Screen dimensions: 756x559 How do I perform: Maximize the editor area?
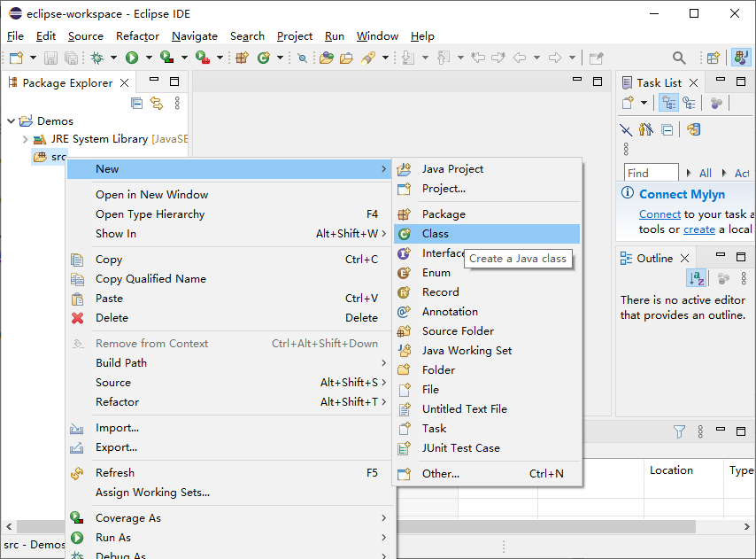click(x=598, y=81)
